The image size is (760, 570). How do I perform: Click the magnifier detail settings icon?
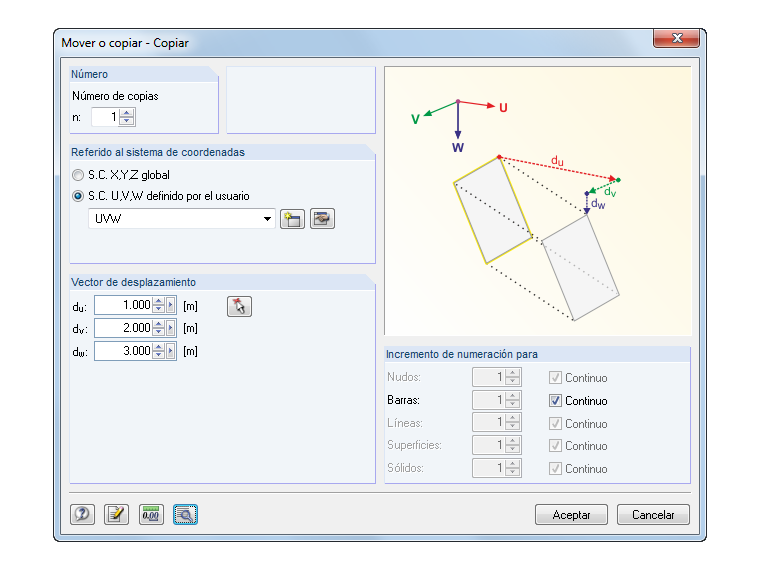186,514
